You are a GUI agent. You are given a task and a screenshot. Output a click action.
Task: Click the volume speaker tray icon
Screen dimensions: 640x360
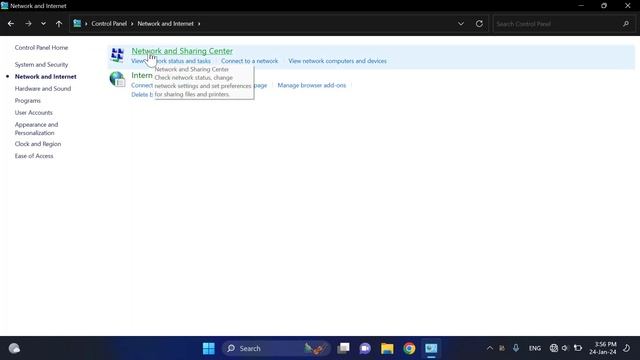click(565, 348)
